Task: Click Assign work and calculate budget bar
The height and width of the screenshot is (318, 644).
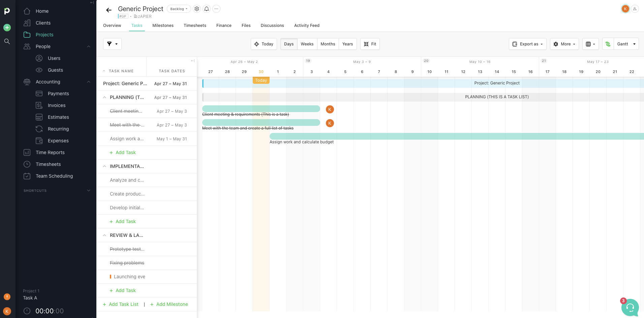Action: click(x=457, y=136)
